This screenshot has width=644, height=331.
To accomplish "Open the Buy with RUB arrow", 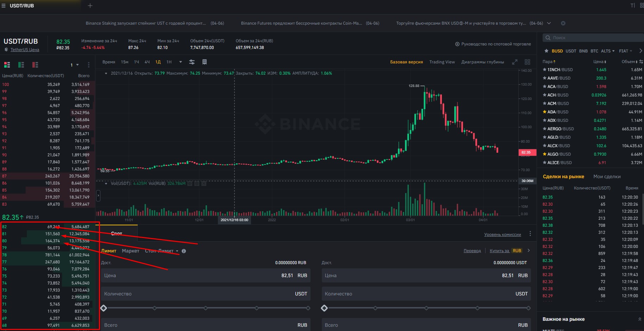I will coord(529,251).
